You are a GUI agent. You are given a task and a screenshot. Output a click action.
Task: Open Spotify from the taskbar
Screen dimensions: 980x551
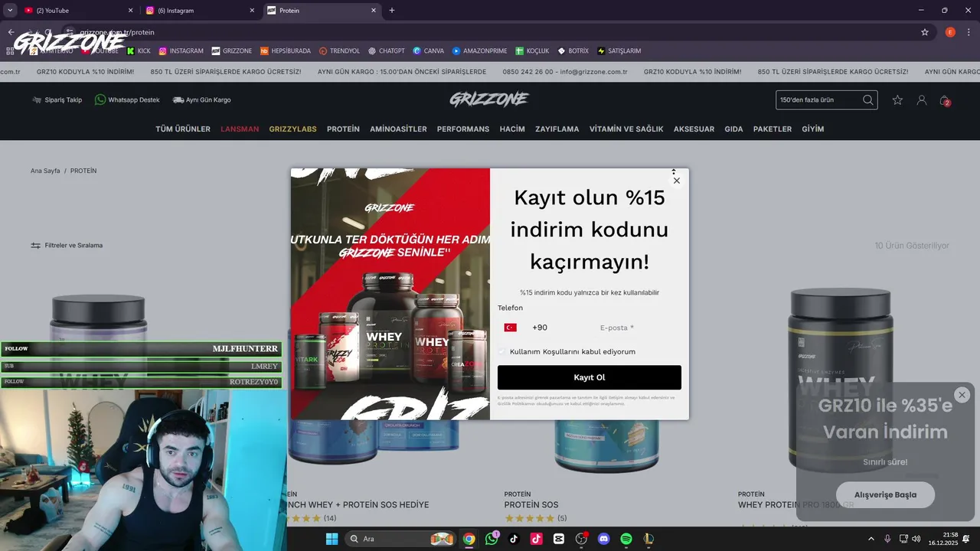coord(626,539)
